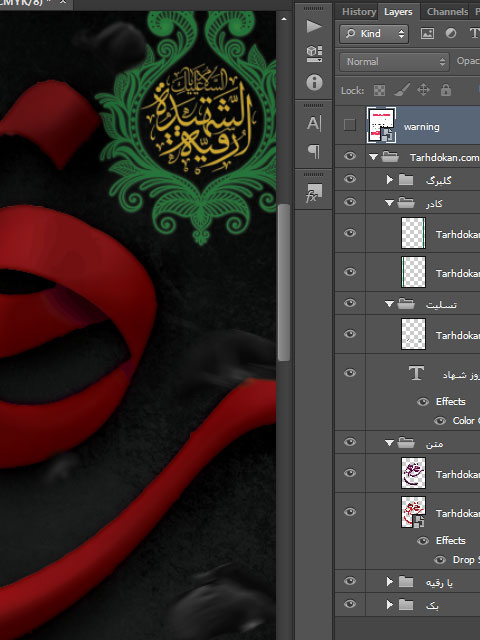This screenshot has height=640, width=480.
Task: Select تسلیت Tarhdokan layer thumbnail
Action: point(413,334)
